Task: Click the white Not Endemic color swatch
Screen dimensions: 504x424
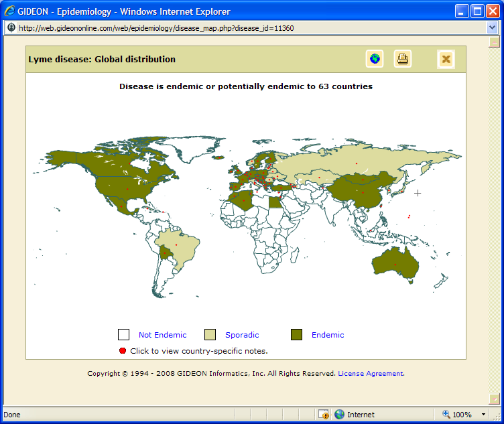Action: click(x=123, y=334)
